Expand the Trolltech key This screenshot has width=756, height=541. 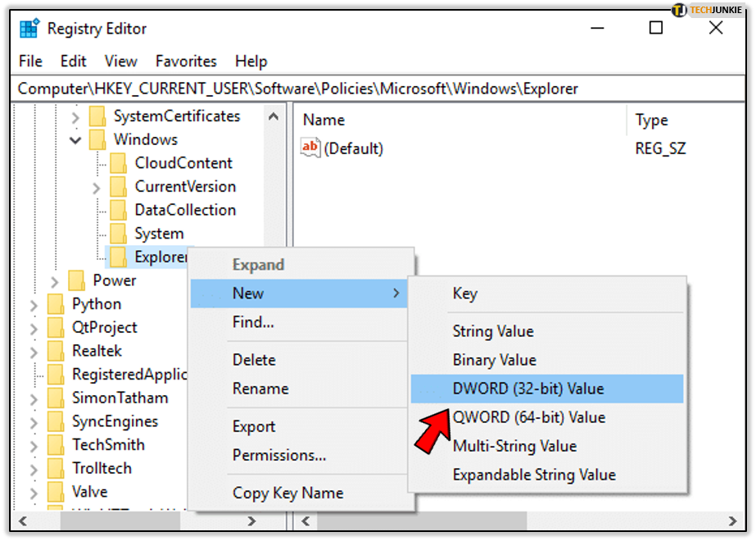[x=34, y=469]
